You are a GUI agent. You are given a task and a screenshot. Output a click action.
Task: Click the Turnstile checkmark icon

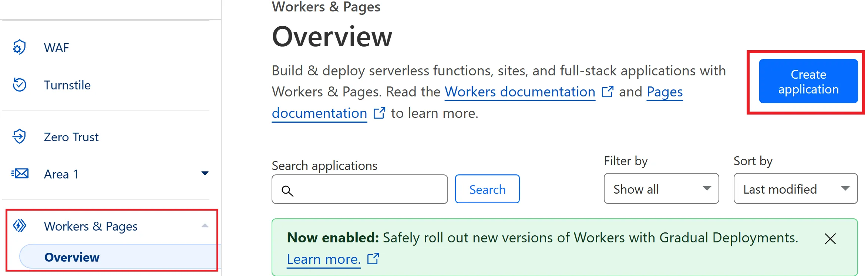tap(19, 85)
